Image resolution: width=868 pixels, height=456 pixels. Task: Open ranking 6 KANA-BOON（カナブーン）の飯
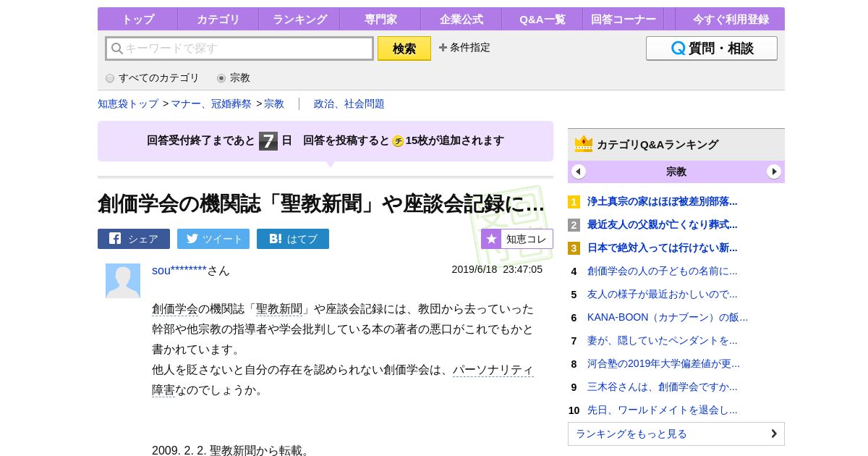click(x=668, y=317)
